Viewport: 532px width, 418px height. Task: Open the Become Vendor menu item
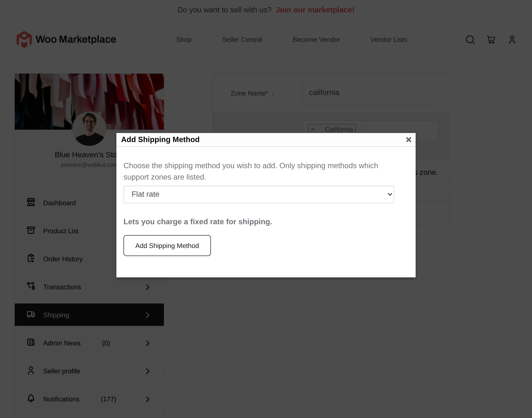316,39
